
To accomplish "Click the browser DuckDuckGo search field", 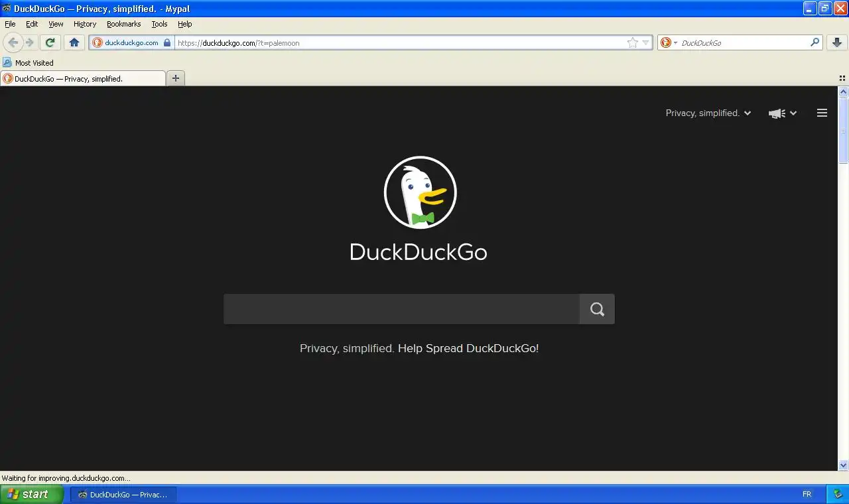I will tap(743, 42).
